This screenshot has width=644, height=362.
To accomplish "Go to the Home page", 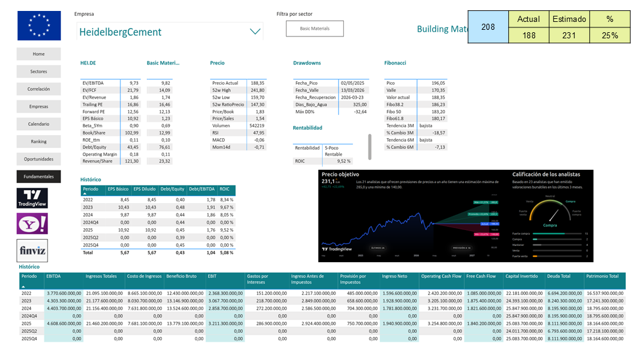I will 38,54.
